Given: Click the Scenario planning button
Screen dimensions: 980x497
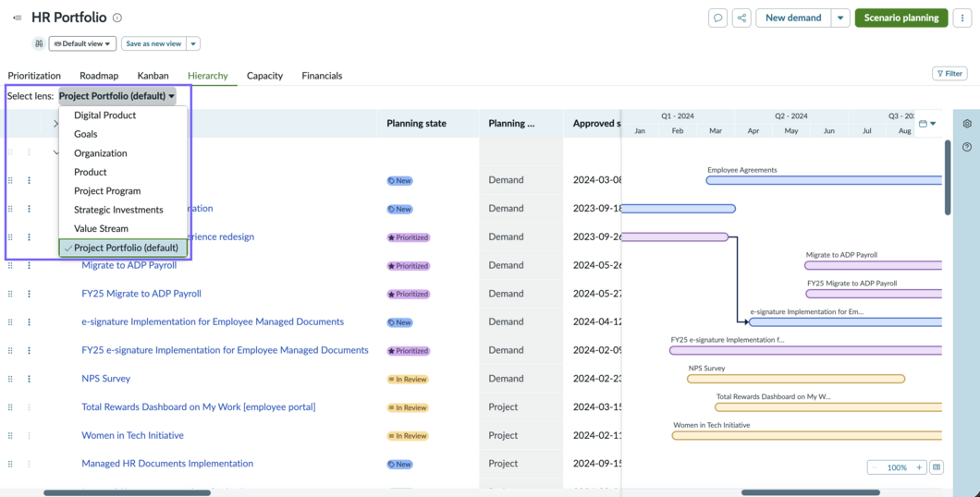Looking at the screenshot, I should point(901,18).
